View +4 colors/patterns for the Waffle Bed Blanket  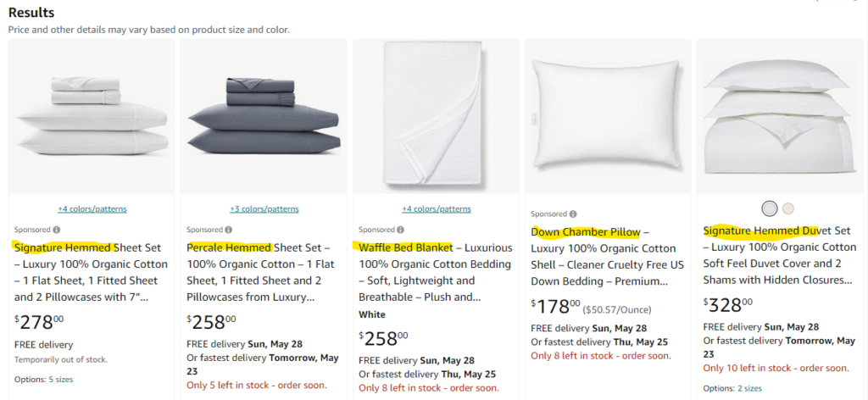point(437,209)
